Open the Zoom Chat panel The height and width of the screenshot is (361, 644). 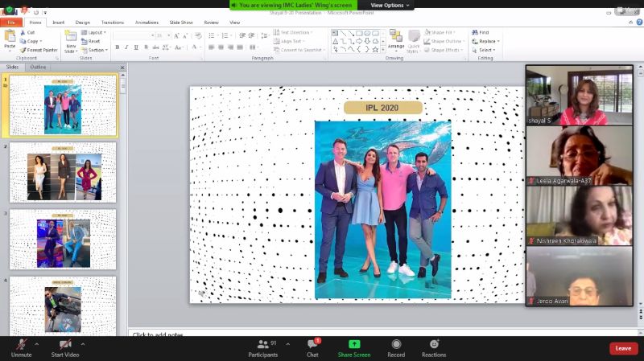(312, 348)
